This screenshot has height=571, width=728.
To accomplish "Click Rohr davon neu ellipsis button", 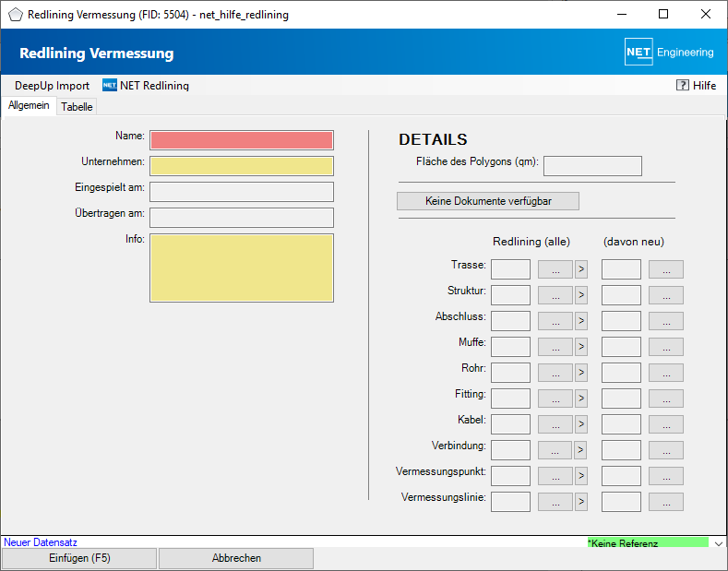I will 666,373.
